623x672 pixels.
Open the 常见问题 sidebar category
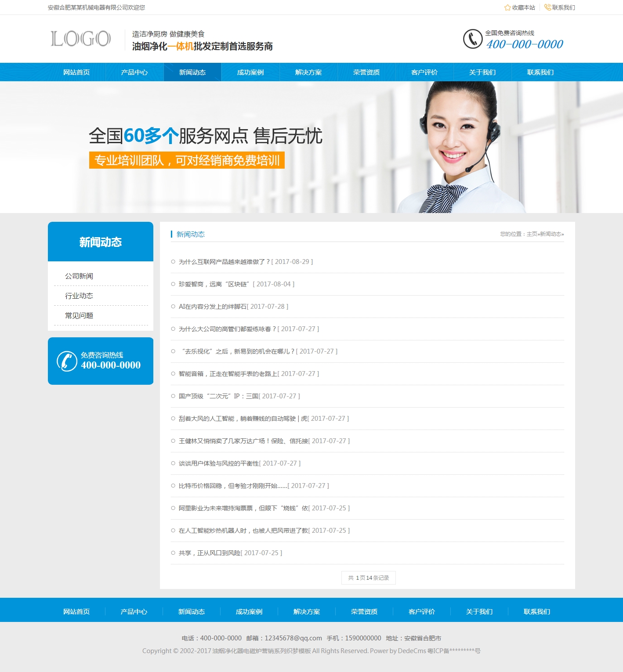(79, 316)
